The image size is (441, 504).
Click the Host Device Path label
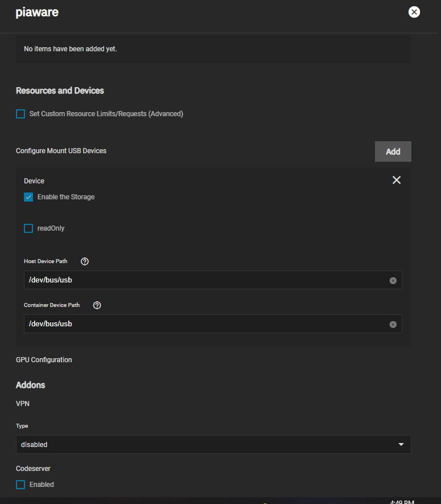pos(46,261)
